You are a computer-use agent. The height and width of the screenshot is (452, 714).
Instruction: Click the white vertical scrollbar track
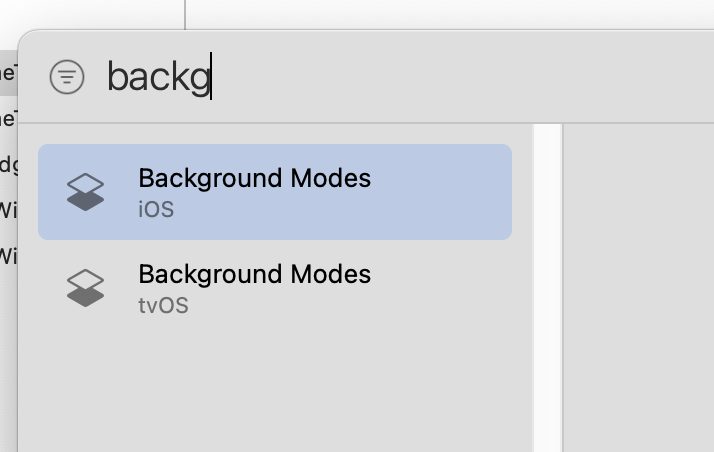coord(547,288)
